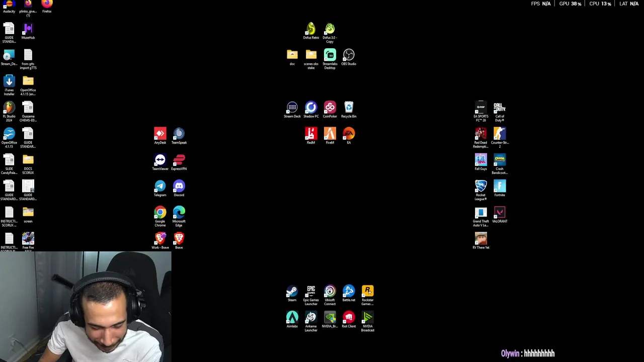This screenshot has width=644, height=362.
Task: Launch the Call of Duty shortcut
Action: (x=500, y=111)
